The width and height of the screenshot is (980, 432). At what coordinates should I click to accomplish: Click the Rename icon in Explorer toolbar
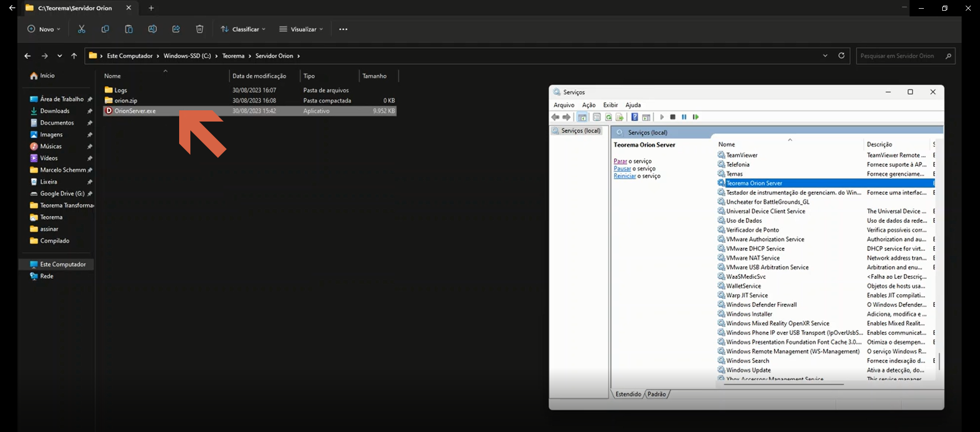pos(152,29)
